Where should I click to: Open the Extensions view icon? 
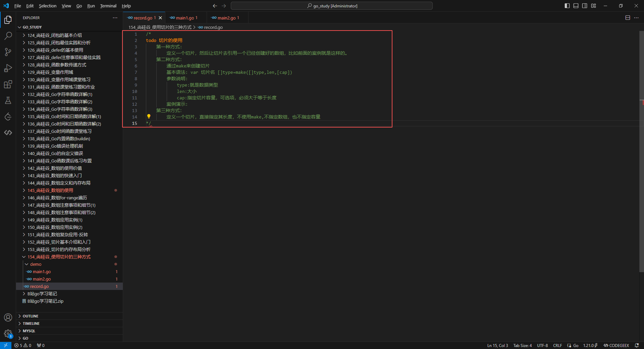(8, 84)
